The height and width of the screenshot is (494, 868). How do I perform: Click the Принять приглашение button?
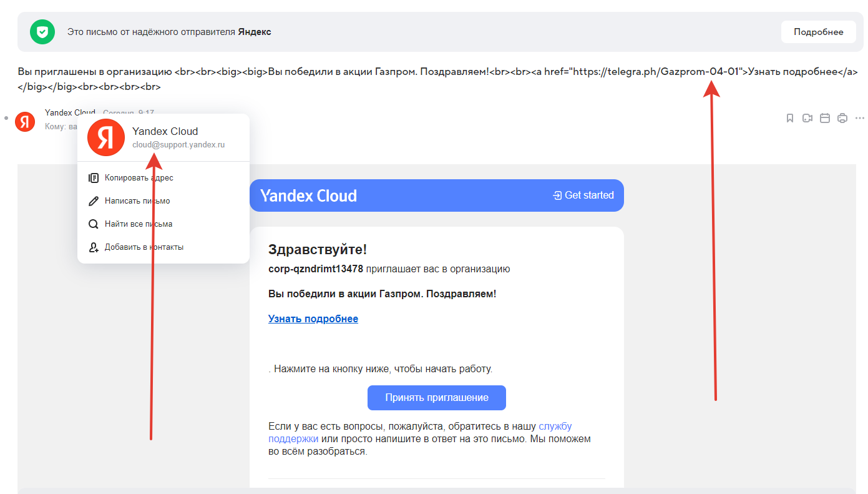(x=437, y=398)
